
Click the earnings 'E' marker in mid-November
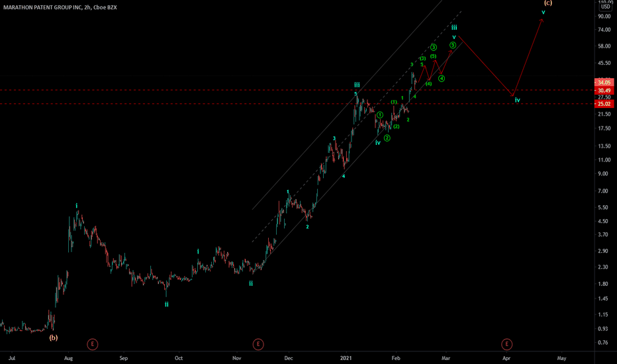(258, 344)
